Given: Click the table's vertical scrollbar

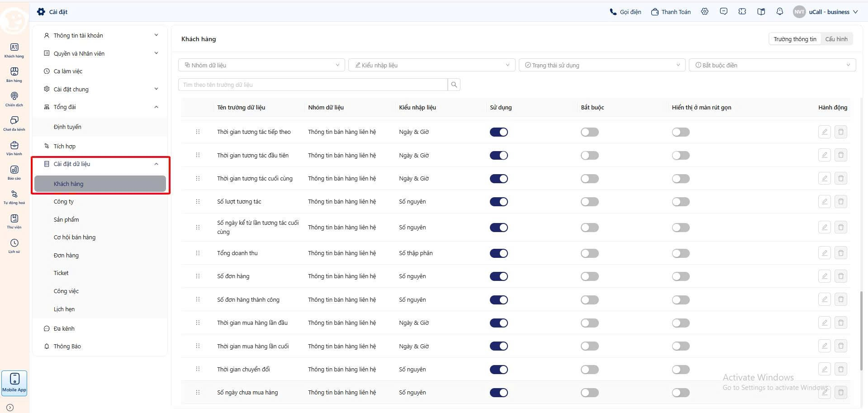Looking at the screenshot, I should coord(861,331).
